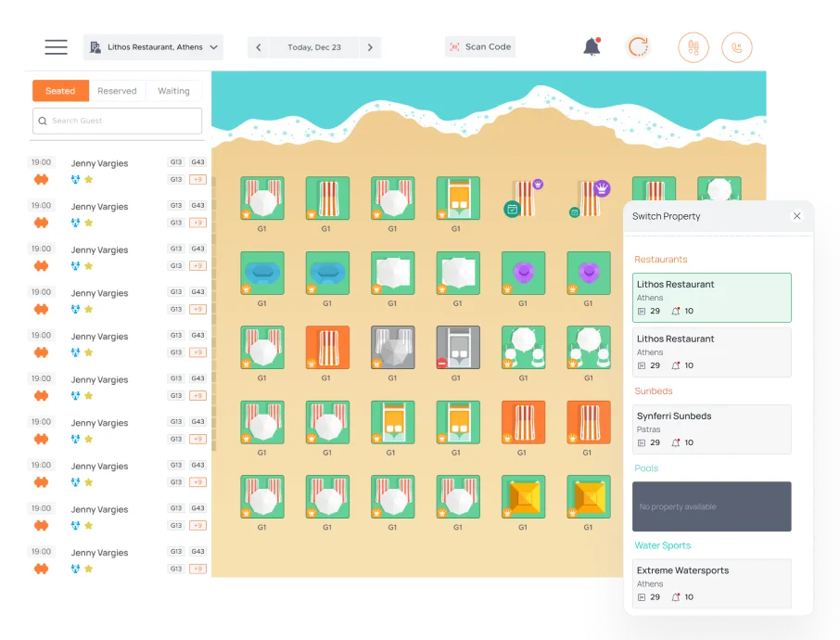Click the incoming call phone icon
Image resolution: width=840 pixels, height=640 pixels.
(x=736, y=47)
